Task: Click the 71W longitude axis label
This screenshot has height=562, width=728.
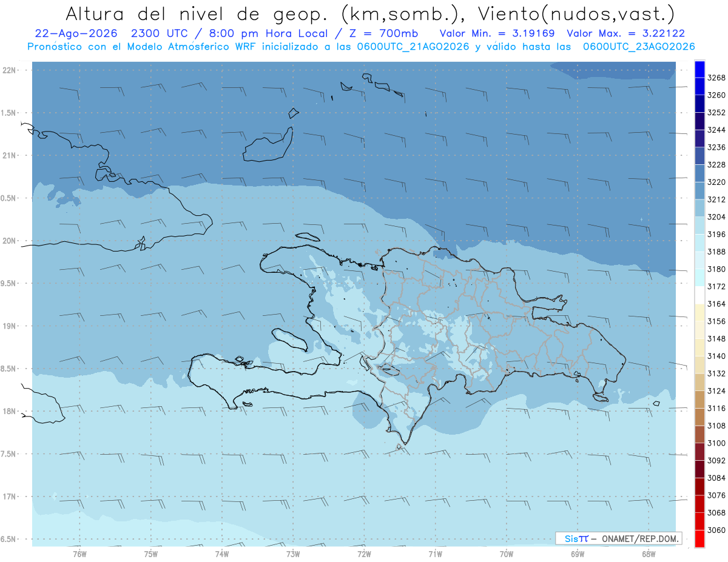Action: click(x=435, y=554)
